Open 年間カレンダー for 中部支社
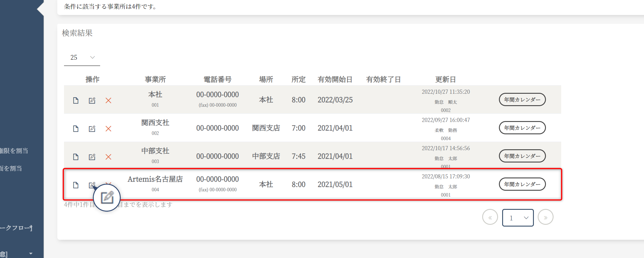Image resolution: width=644 pixels, height=258 pixels. (x=522, y=156)
